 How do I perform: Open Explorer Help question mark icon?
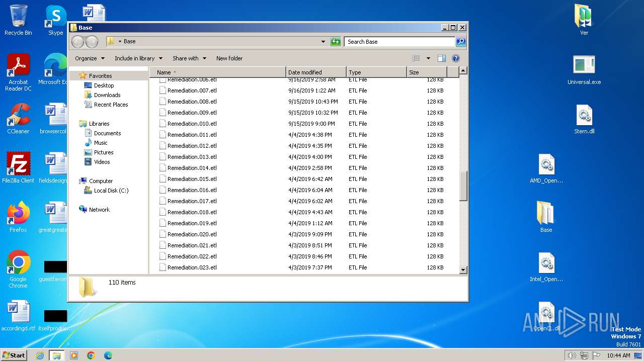pos(455,58)
